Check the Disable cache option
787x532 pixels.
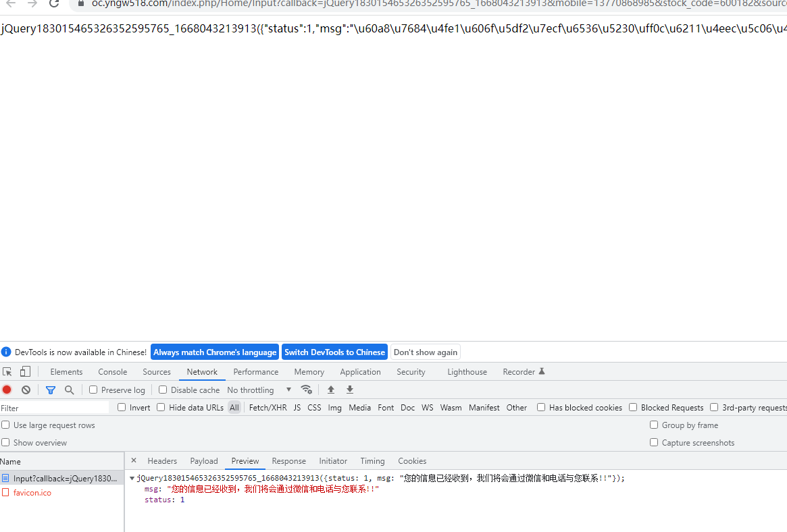[x=163, y=390]
